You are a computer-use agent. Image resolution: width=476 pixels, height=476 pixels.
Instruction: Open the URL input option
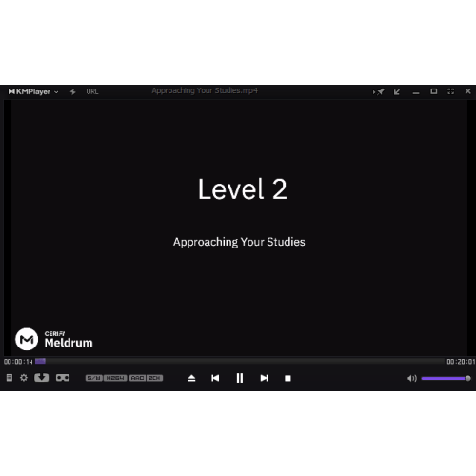92,91
